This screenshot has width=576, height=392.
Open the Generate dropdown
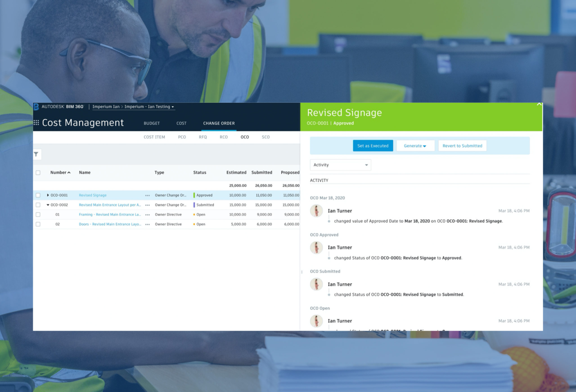click(415, 146)
